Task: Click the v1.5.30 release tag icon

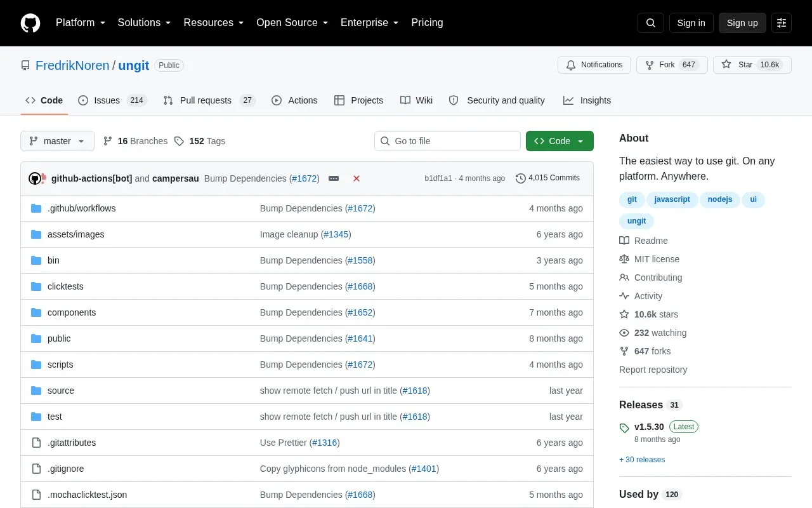Action: 624,427
